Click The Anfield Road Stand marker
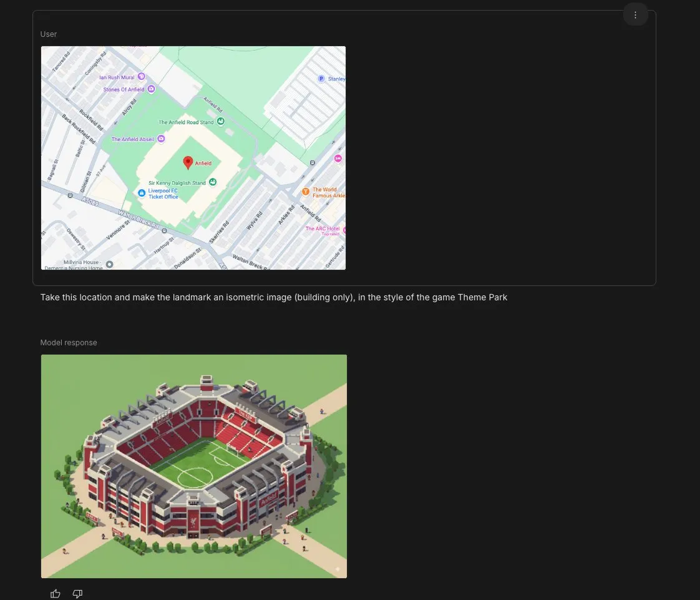This screenshot has height=600, width=700. pos(220,122)
